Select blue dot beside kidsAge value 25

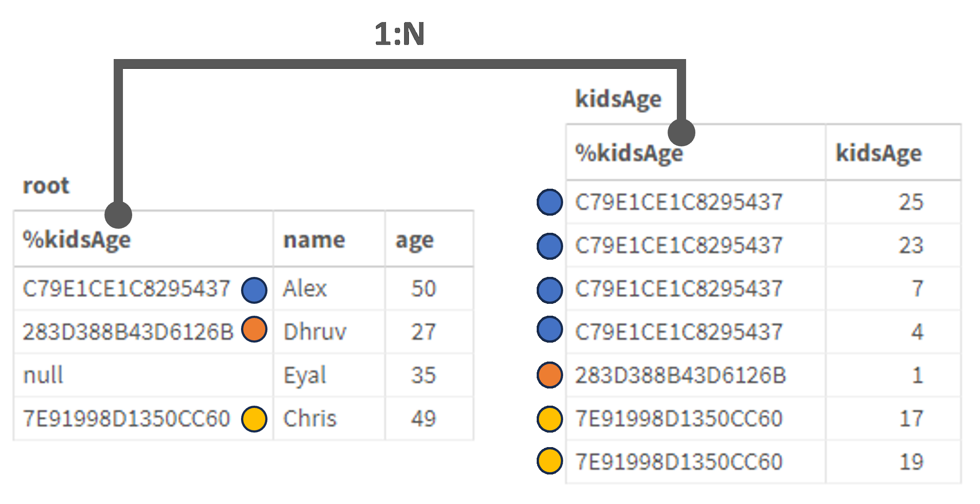click(549, 202)
